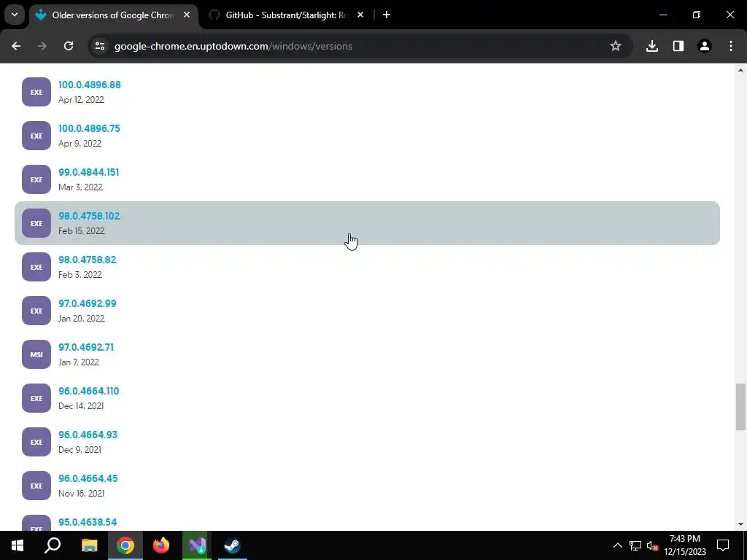Open version 95.0.4638.54 link
The width and height of the screenshot is (747, 560).
coord(88,522)
